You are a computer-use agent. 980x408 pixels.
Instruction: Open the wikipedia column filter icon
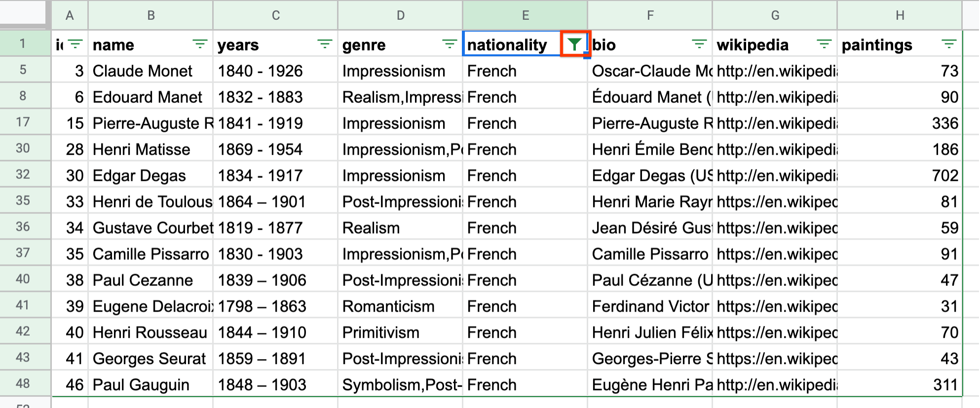pos(824,44)
